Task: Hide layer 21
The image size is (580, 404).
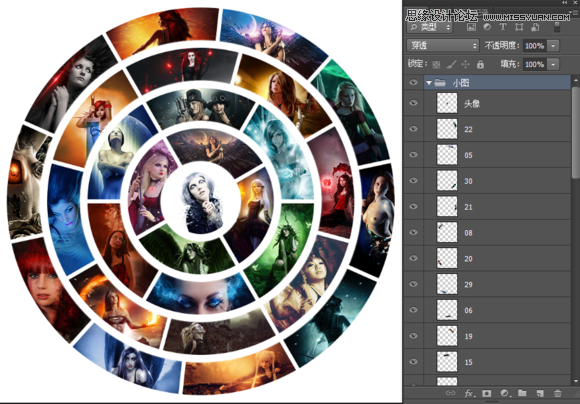Action: tap(413, 206)
